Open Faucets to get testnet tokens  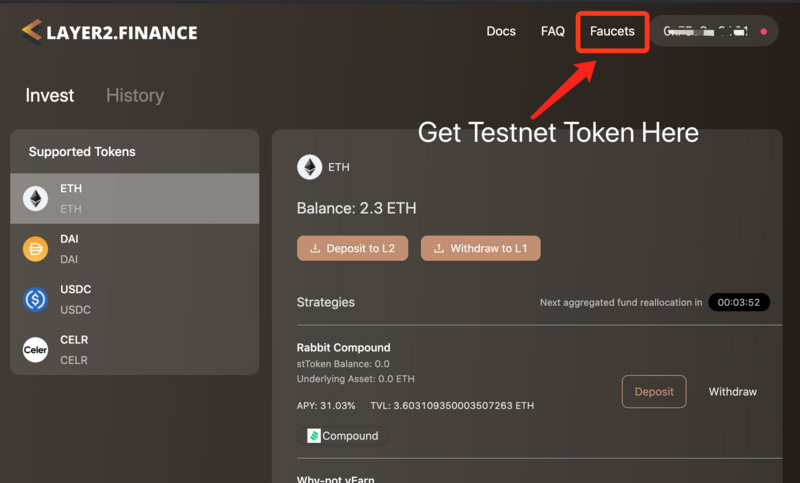pyautogui.click(x=612, y=32)
